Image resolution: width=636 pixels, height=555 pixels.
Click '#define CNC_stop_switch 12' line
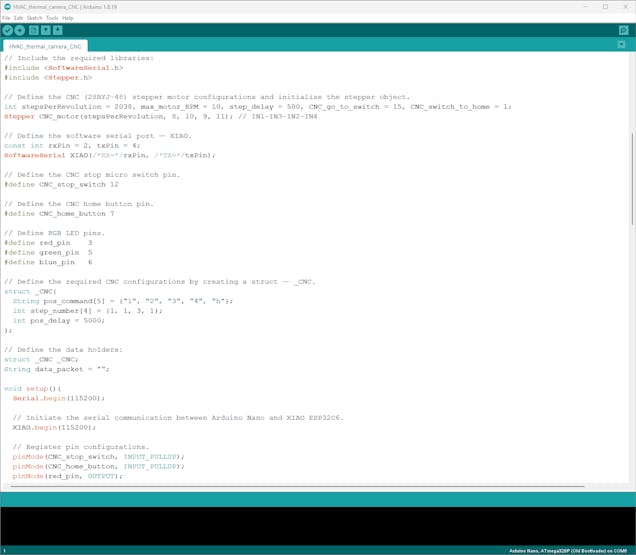click(61, 185)
